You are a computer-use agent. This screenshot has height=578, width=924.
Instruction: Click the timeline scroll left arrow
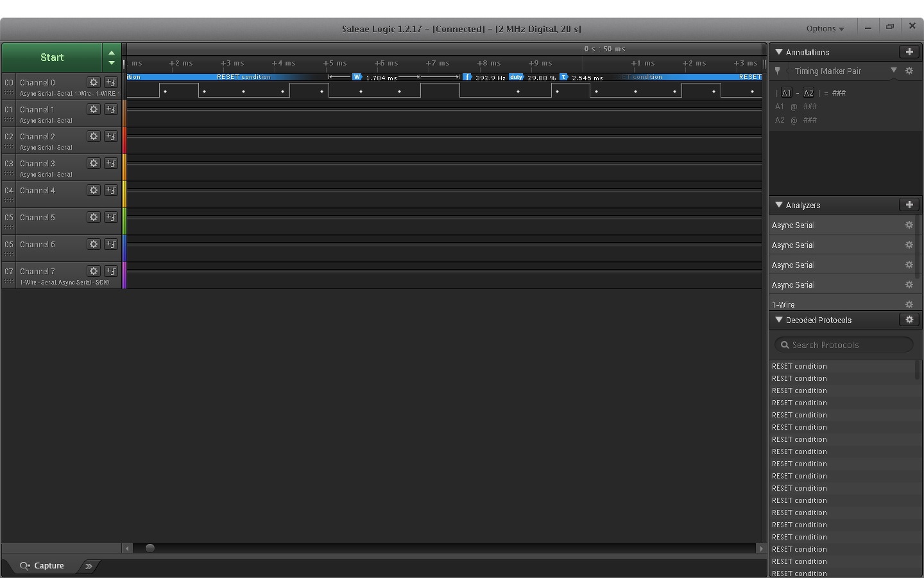pos(127,548)
